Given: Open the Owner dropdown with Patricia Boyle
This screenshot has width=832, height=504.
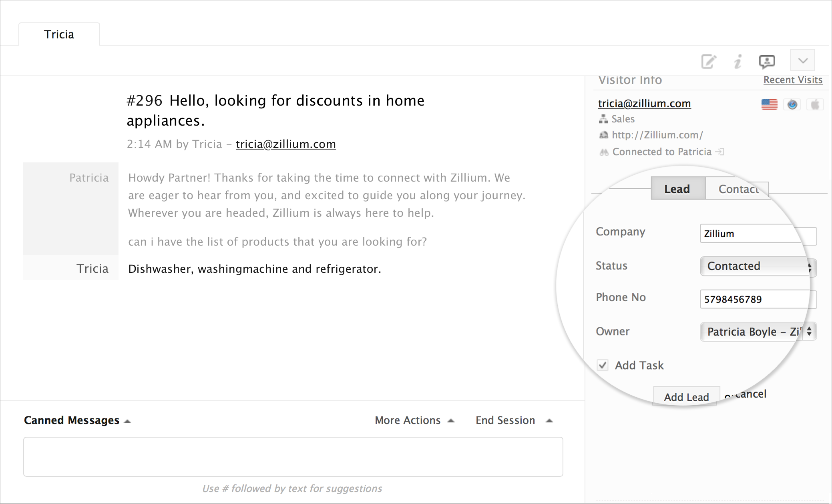Looking at the screenshot, I should click(758, 332).
